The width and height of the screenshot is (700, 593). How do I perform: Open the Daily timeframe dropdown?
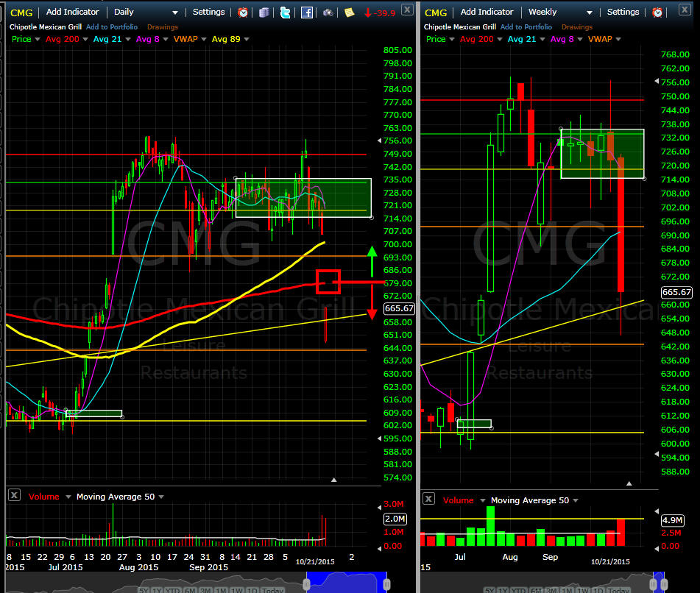174,13
